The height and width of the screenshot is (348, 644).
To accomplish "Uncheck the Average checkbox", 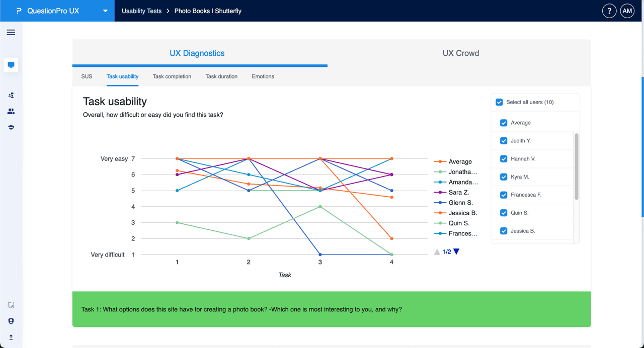I will [504, 122].
